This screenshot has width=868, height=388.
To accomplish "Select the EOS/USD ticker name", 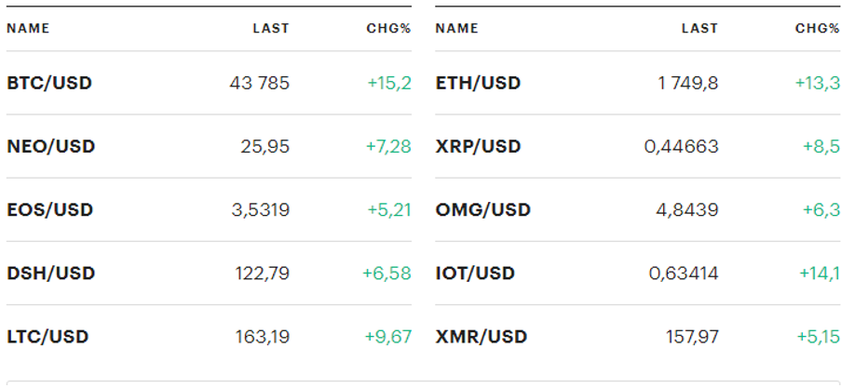I will (x=50, y=209).
